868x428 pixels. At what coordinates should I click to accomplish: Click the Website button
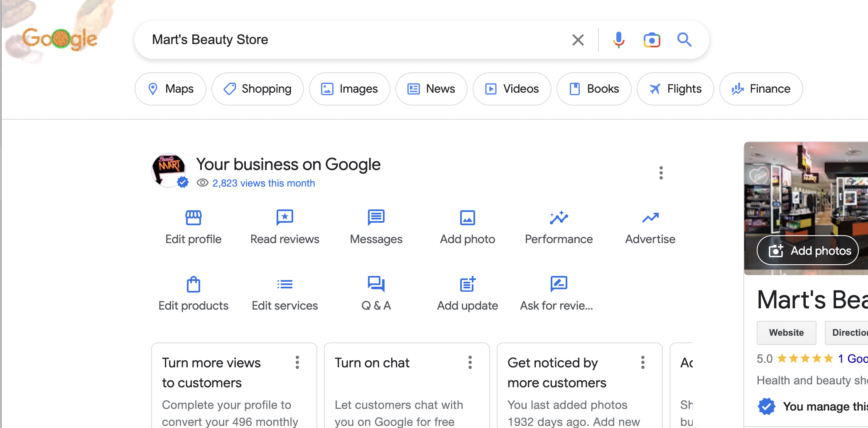pos(786,332)
